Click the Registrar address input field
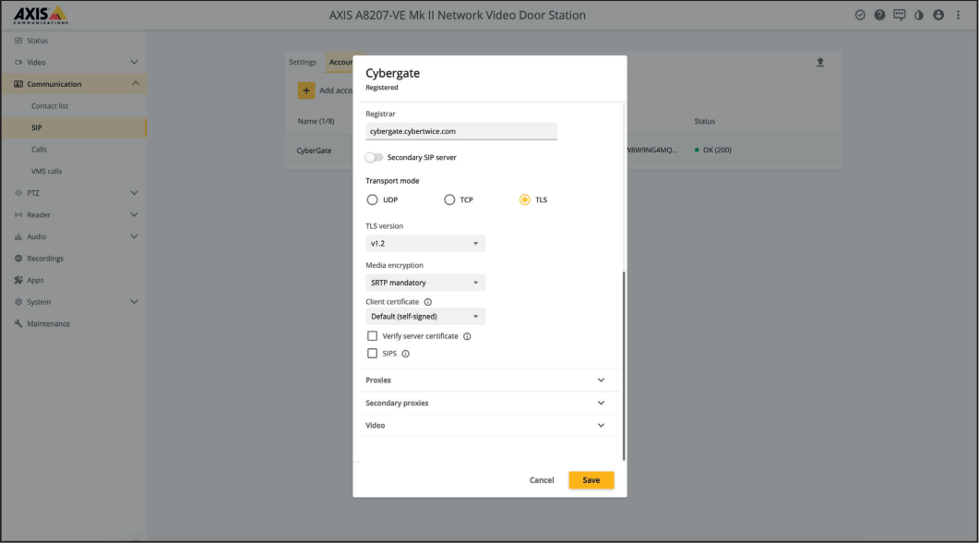The height and width of the screenshot is (544, 980). (461, 130)
